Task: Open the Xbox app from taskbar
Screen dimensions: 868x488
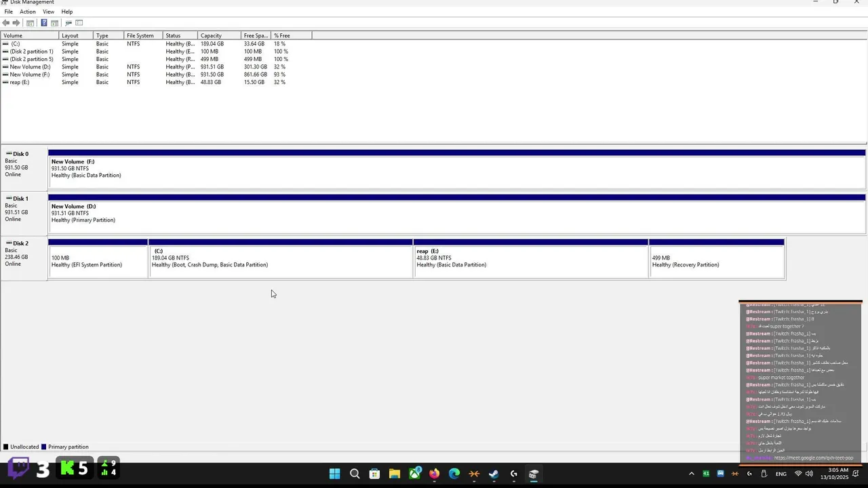Action: point(414,474)
